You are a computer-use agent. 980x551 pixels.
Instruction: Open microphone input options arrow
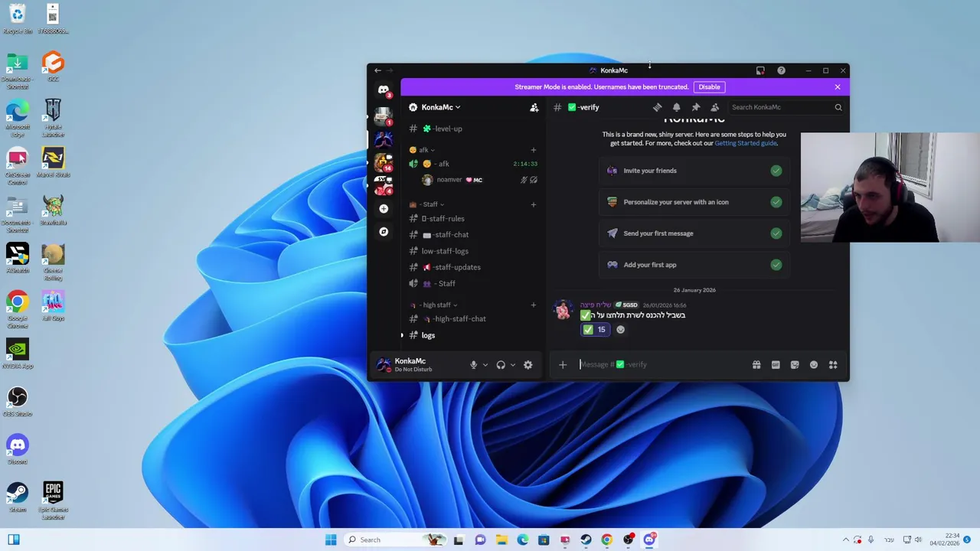pos(485,365)
